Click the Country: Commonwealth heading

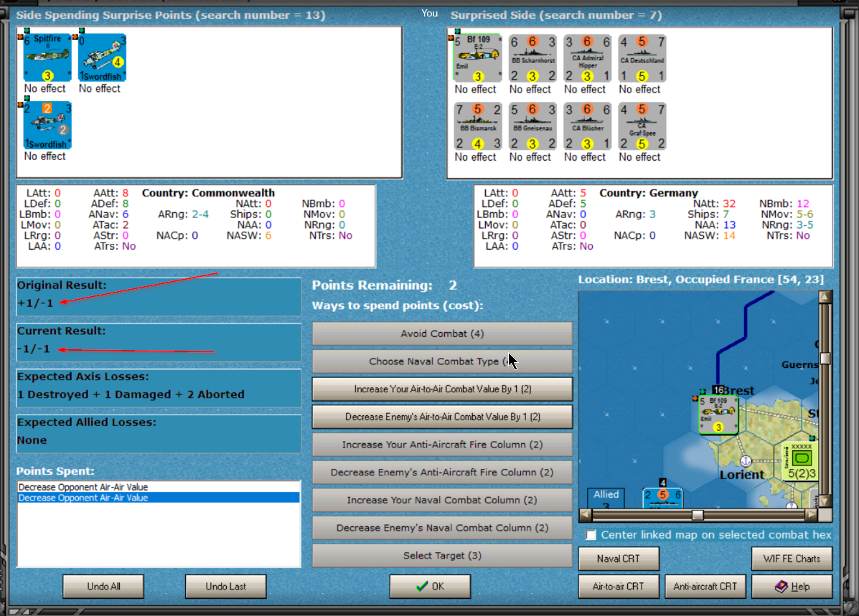click(x=208, y=193)
